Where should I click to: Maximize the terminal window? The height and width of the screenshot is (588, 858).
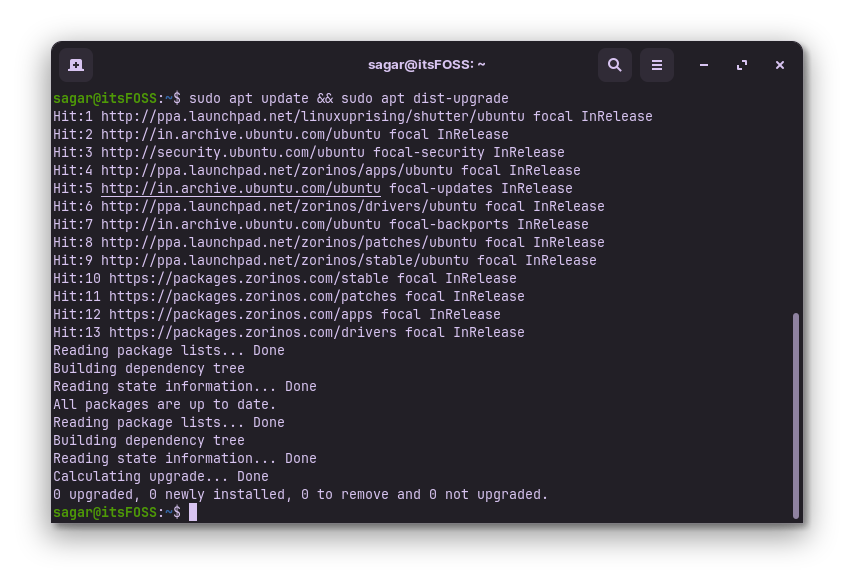(742, 65)
